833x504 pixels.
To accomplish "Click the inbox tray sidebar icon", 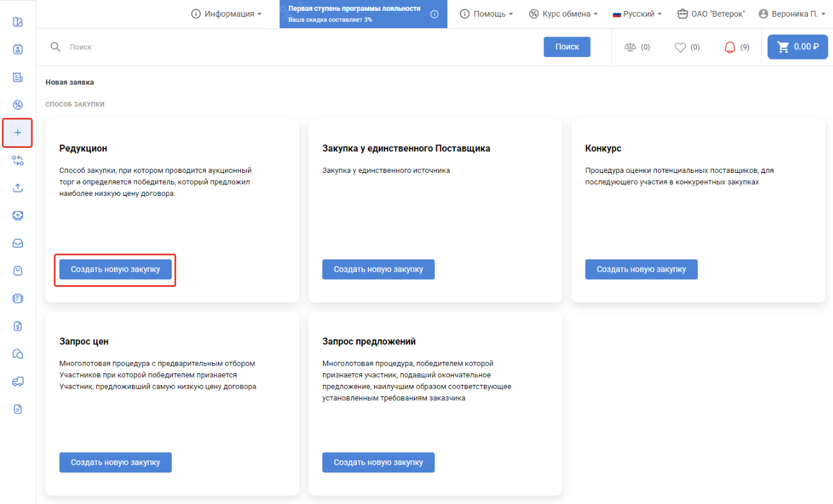I will (x=18, y=243).
